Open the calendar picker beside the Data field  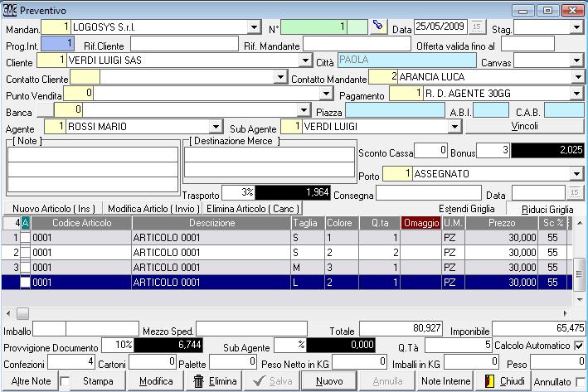[477, 27]
